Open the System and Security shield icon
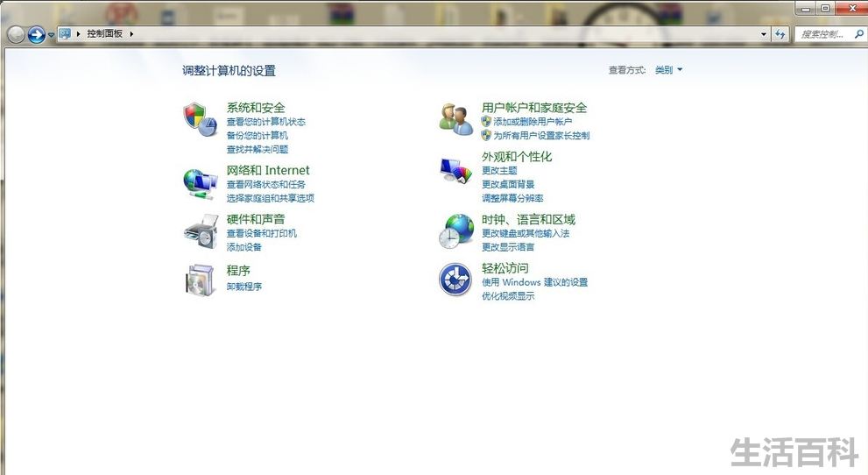This screenshot has width=868, height=475. click(x=200, y=119)
